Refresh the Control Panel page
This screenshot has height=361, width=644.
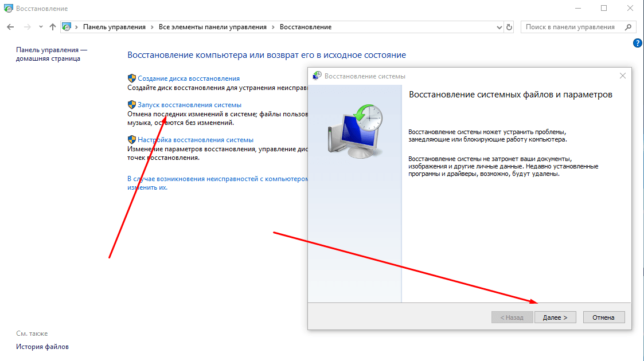509,27
